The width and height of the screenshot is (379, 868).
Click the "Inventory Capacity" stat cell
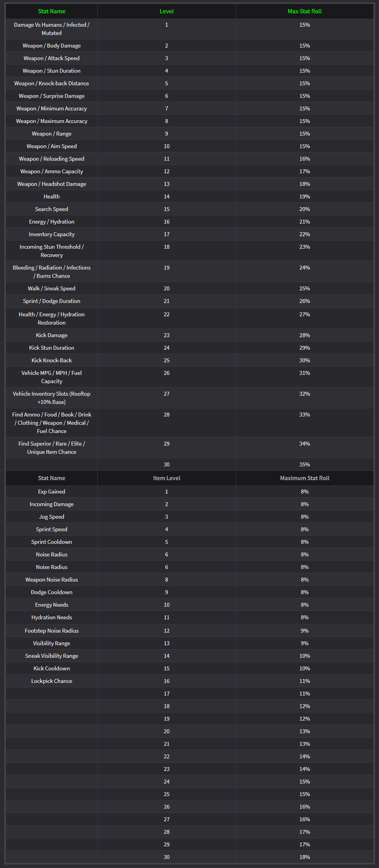(51, 234)
